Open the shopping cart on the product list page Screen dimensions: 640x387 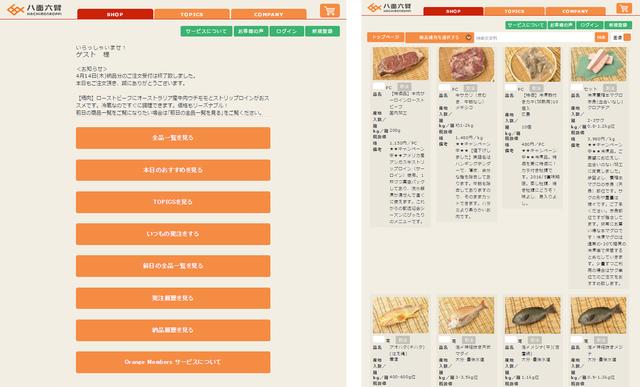pos(624,8)
